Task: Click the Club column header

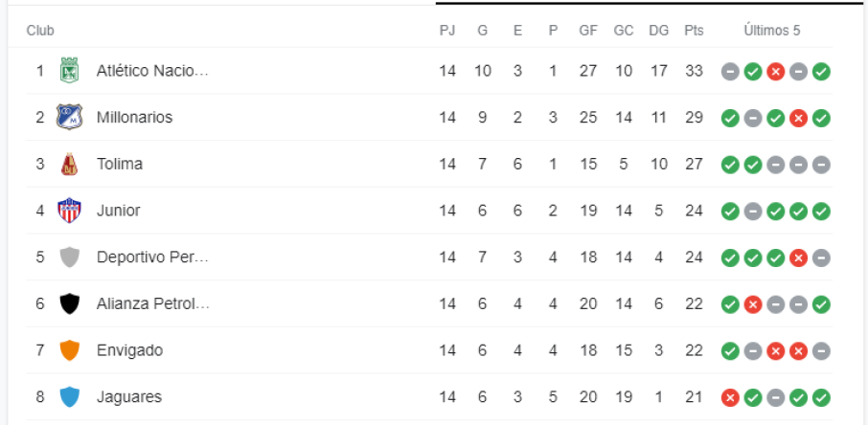Action: pyautogui.click(x=40, y=31)
